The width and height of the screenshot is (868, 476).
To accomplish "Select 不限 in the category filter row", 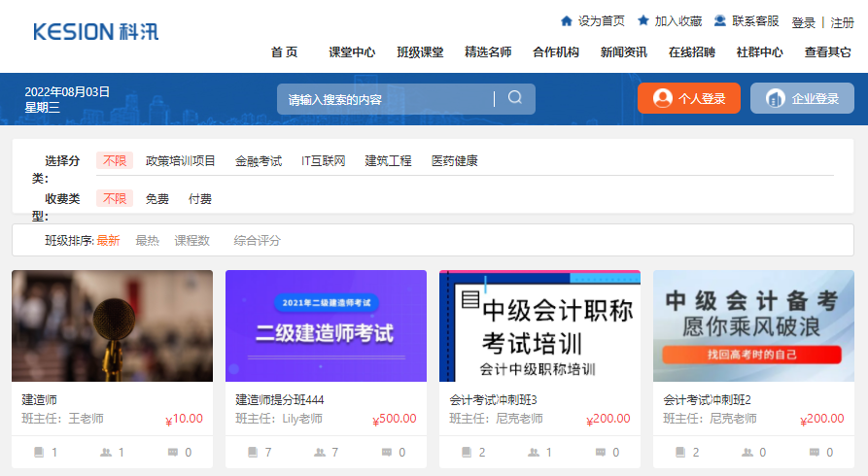I will pyautogui.click(x=115, y=160).
